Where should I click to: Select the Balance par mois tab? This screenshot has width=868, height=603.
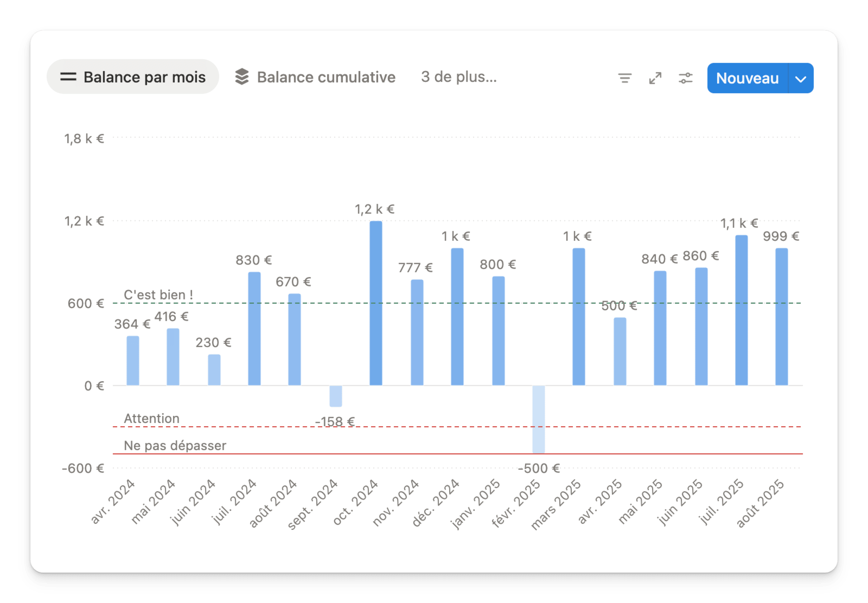pyautogui.click(x=144, y=77)
